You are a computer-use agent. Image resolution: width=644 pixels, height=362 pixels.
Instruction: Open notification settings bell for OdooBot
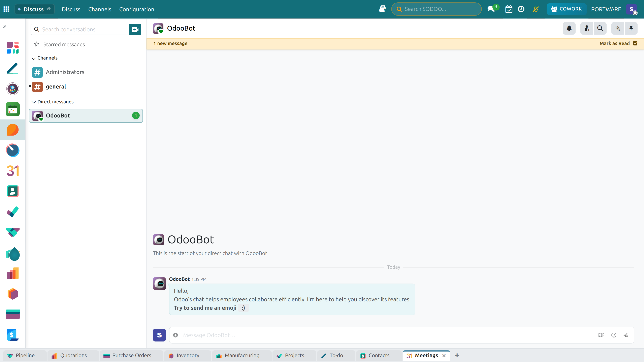coord(569,28)
